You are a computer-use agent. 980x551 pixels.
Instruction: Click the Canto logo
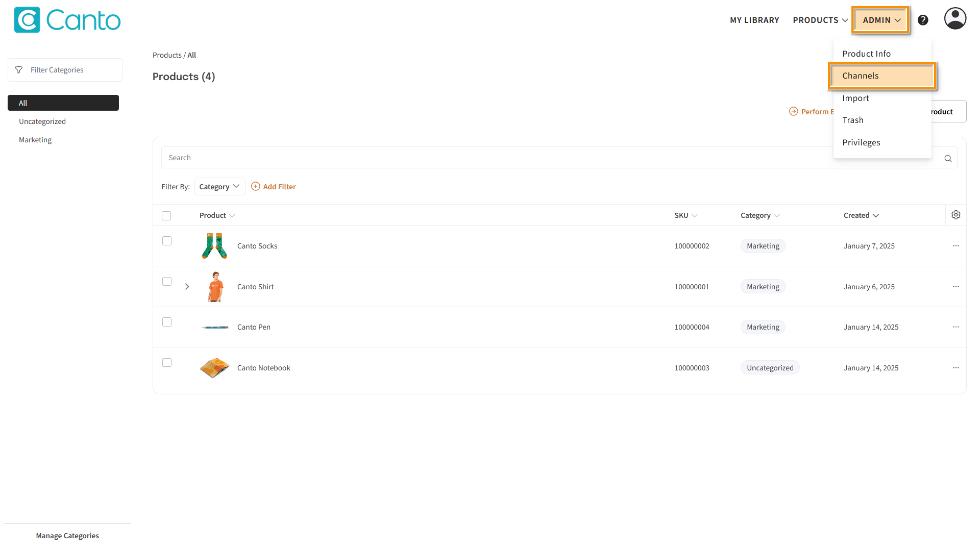pyautogui.click(x=67, y=20)
